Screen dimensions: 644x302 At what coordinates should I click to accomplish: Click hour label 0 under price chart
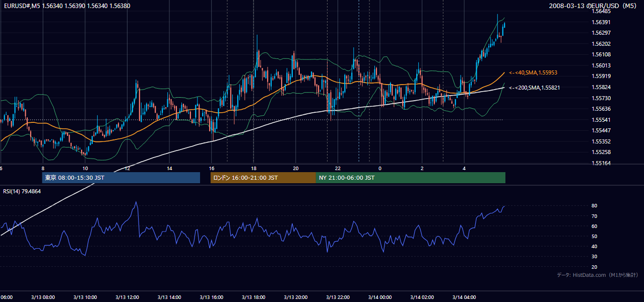click(380, 169)
